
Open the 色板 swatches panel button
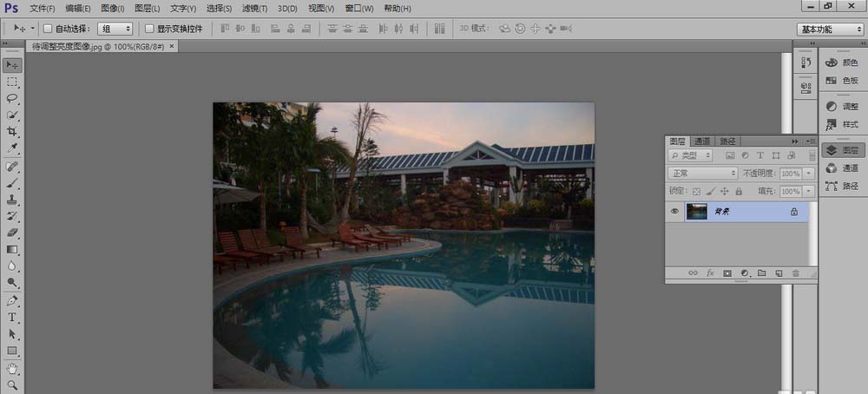tap(841, 80)
